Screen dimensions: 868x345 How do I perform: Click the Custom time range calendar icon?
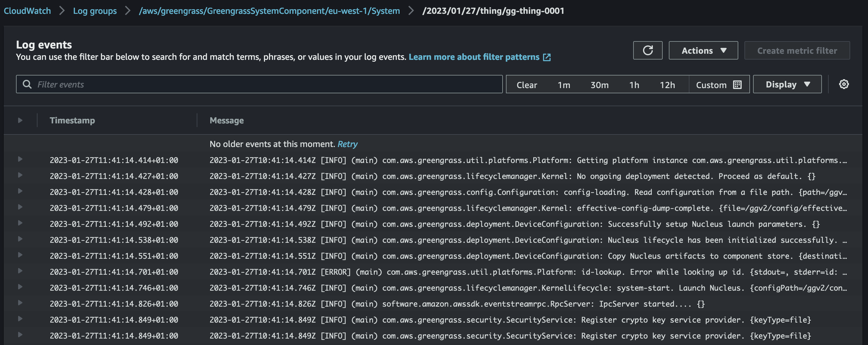737,85
